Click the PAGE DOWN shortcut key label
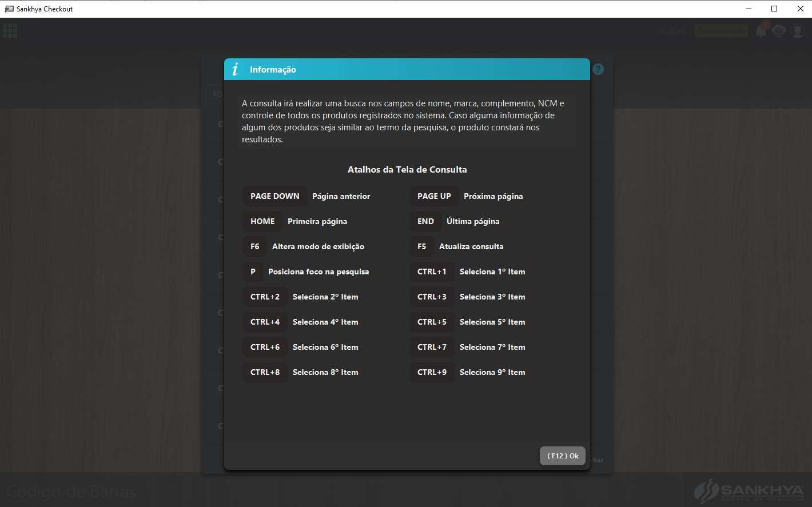Screen dimensions: 812x507 [x=275, y=196]
